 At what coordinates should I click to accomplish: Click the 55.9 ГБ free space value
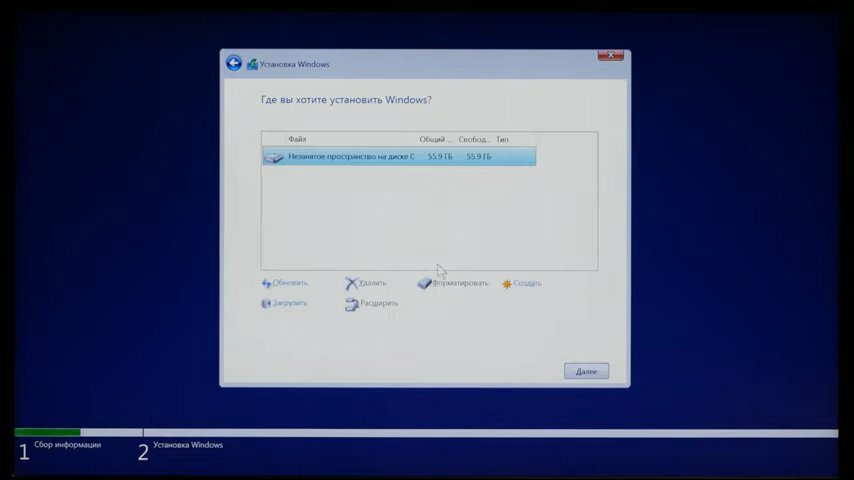click(x=479, y=156)
